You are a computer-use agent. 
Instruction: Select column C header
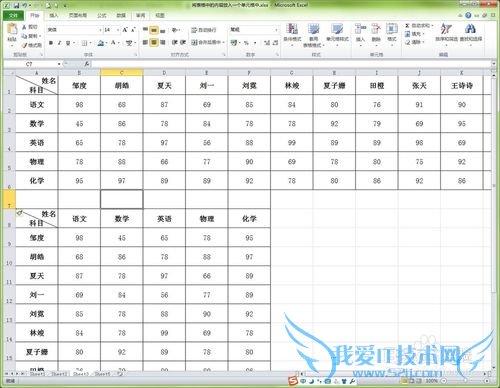pyautogui.click(x=122, y=72)
